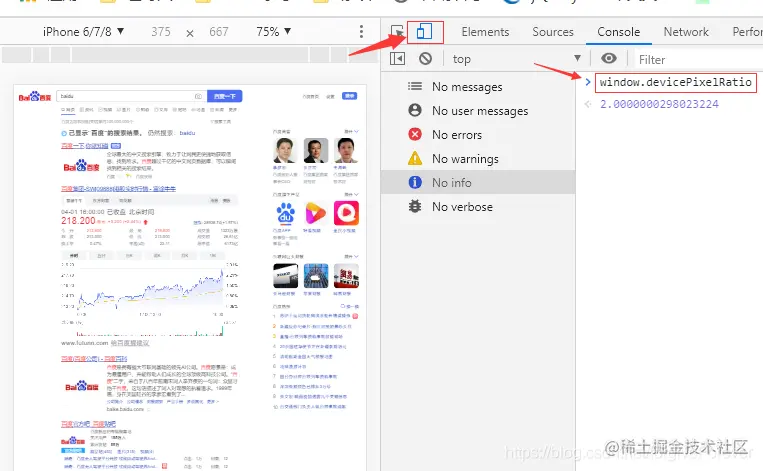Click the console Filter input field
The width and height of the screenshot is (763, 471).
699,59
